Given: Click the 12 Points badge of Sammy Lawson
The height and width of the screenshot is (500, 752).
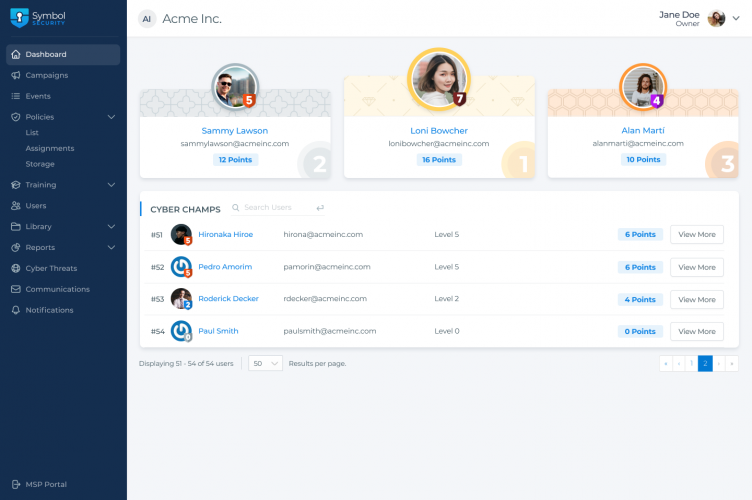Looking at the screenshot, I should pos(235,160).
